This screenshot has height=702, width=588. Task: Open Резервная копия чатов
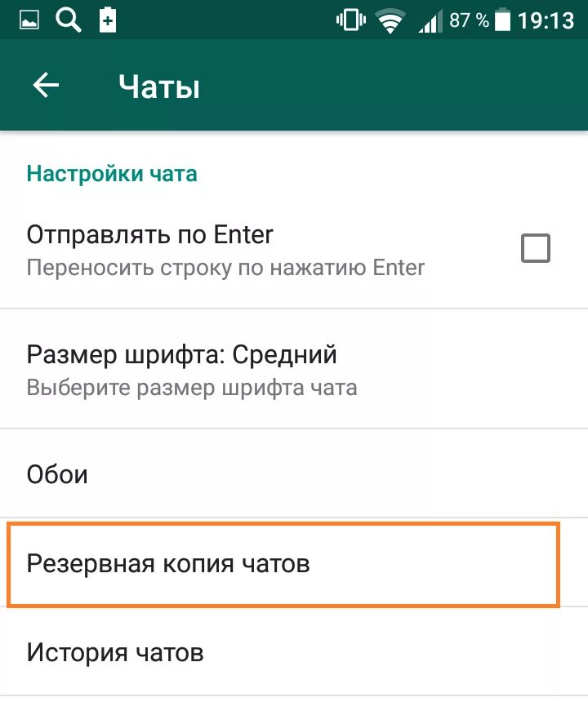[x=283, y=564]
